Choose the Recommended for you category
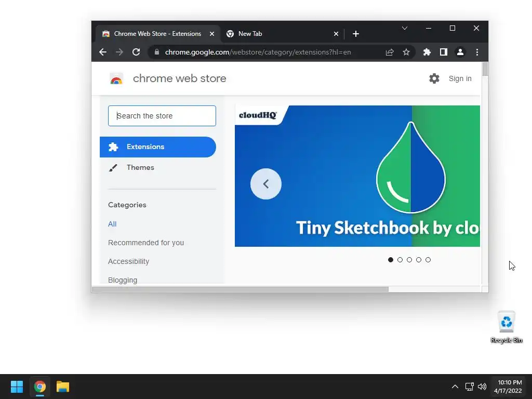The image size is (532, 399). click(146, 243)
